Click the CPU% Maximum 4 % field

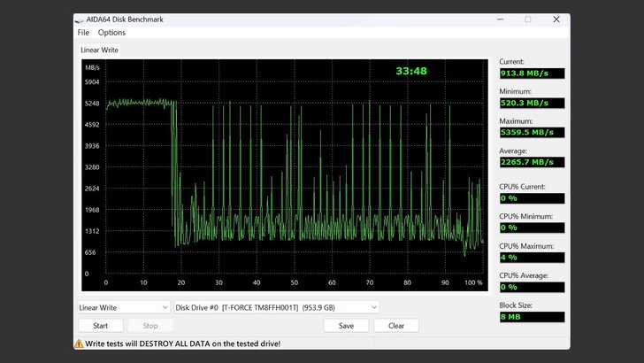point(531,257)
